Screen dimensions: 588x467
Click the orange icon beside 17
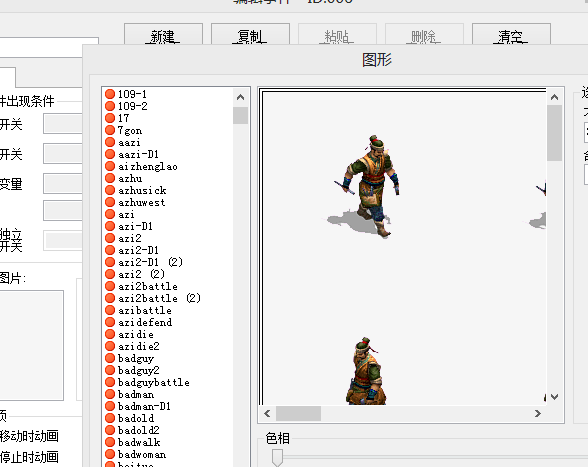[110, 118]
